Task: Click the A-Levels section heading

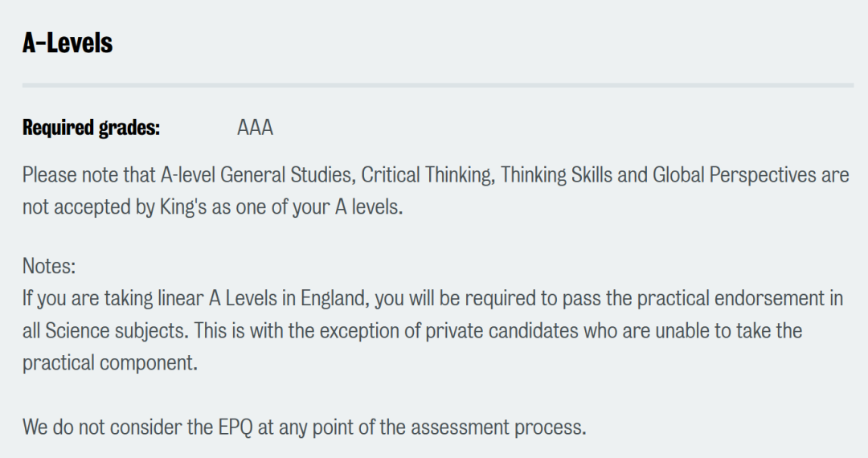Action: click(x=68, y=43)
